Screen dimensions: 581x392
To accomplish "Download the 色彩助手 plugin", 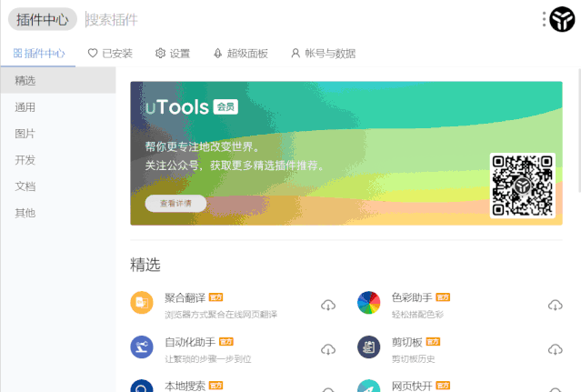I will (x=555, y=306).
